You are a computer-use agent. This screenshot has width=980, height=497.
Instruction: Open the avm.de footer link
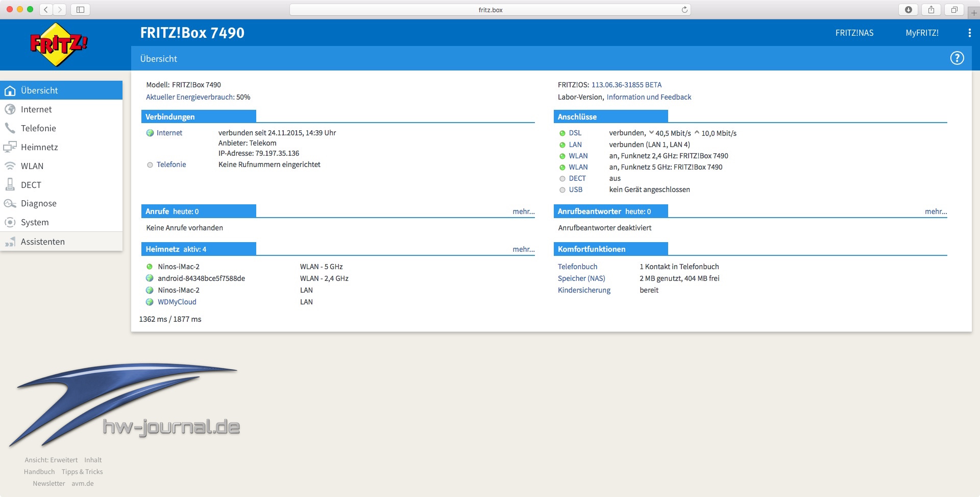click(x=83, y=484)
